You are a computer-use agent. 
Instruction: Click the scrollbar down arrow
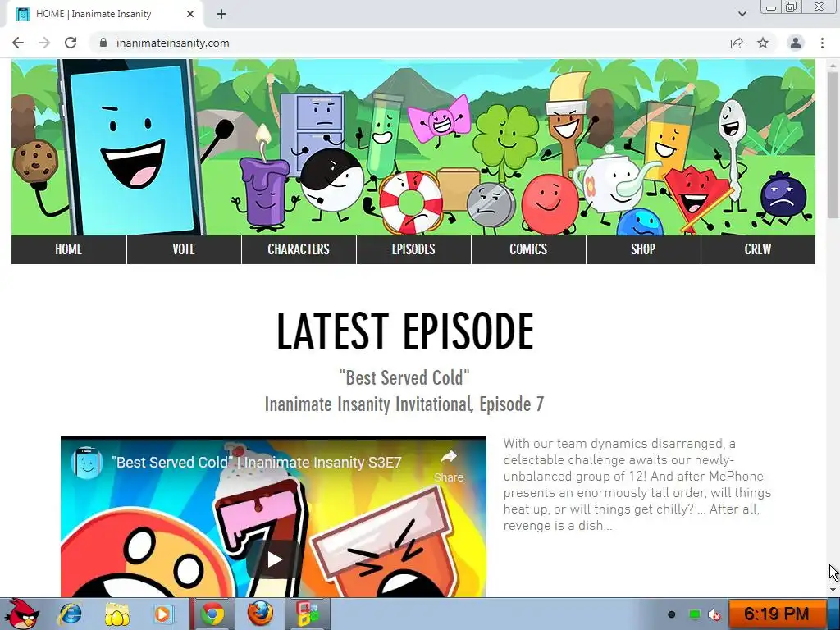pos(833,589)
